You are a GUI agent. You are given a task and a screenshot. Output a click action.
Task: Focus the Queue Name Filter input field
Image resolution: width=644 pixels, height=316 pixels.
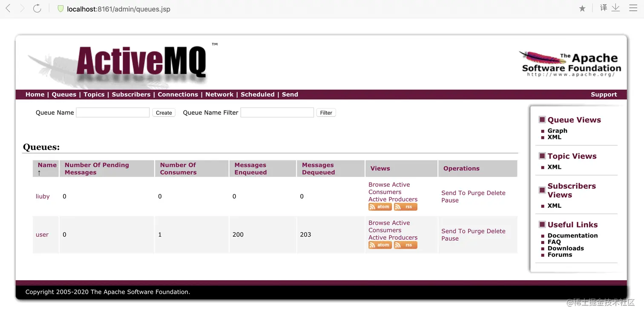pyautogui.click(x=277, y=113)
